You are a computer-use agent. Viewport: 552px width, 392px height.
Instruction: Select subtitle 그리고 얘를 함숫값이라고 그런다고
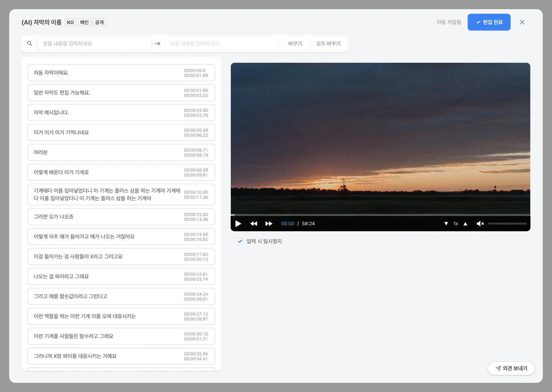tap(121, 297)
